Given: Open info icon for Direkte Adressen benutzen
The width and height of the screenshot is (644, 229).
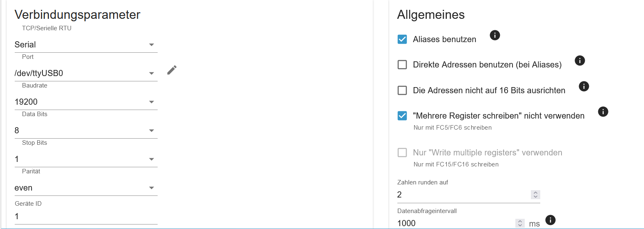Looking at the screenshot, I should [580, 61].
